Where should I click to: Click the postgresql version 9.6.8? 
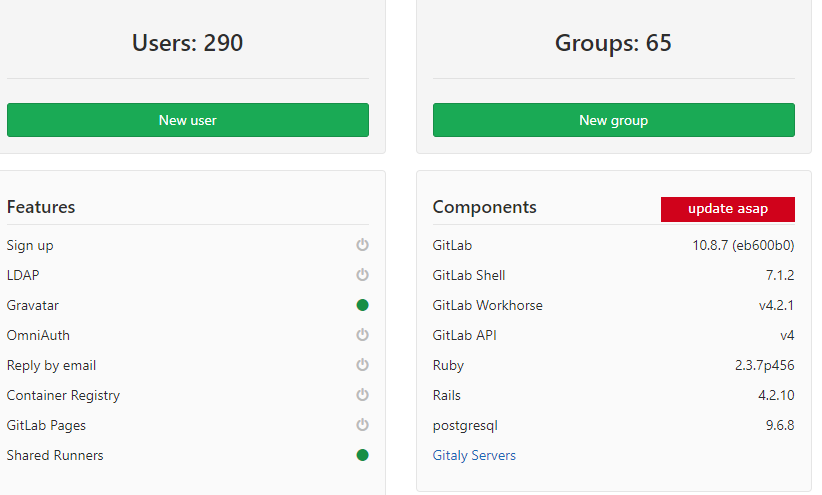[780, 425]
